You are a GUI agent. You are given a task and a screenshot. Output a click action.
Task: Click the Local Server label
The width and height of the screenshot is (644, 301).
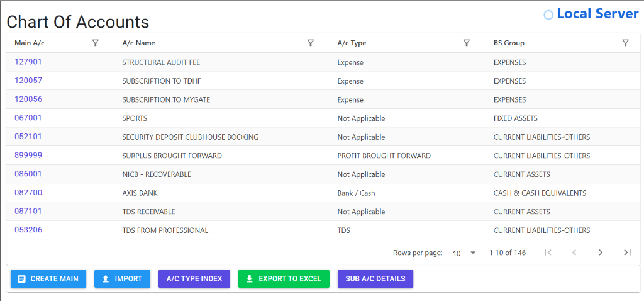(x=597, y=14)
